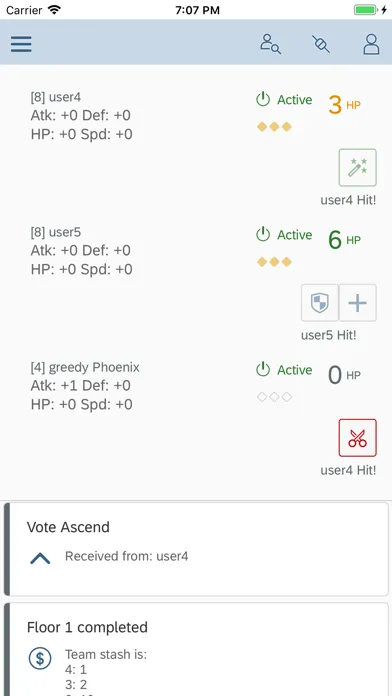This screenshot has height=696, width=392.
Task: Click user4's three-diamond indicator
Action: tap(274, 127)
